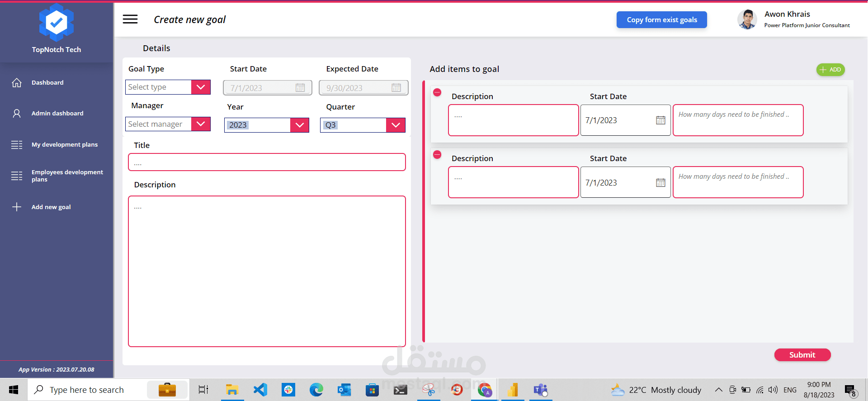The height and width of the screenshot is (401, 868).
Task: Open Windows Start menu
Action: (14, 390)
